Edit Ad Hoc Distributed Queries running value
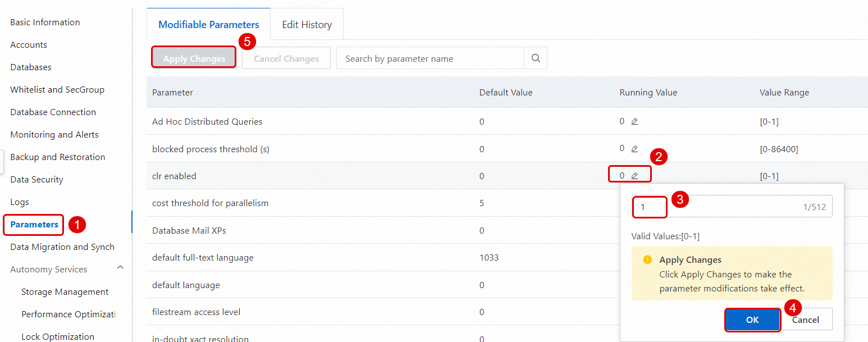The image size is (868, 342). tap(634, 121)
